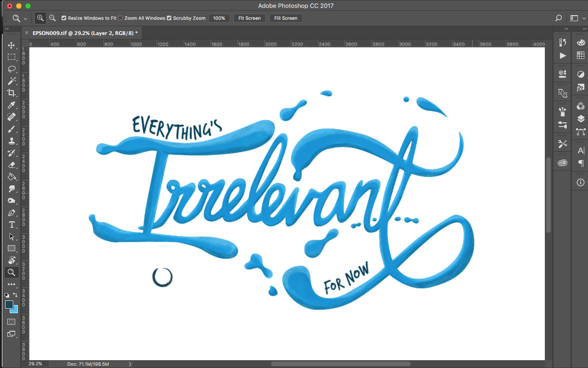This screenshot has width=588, height=368.
Task: Open Edit Toolbar three-dots menu
Action: pos(11,284)
